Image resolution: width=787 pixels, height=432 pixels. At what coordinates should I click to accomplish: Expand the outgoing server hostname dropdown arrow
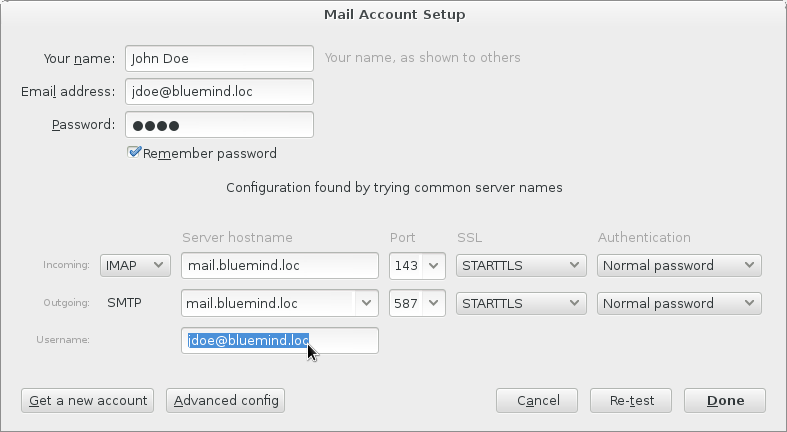pyautogui.click(x=366, y=303)
